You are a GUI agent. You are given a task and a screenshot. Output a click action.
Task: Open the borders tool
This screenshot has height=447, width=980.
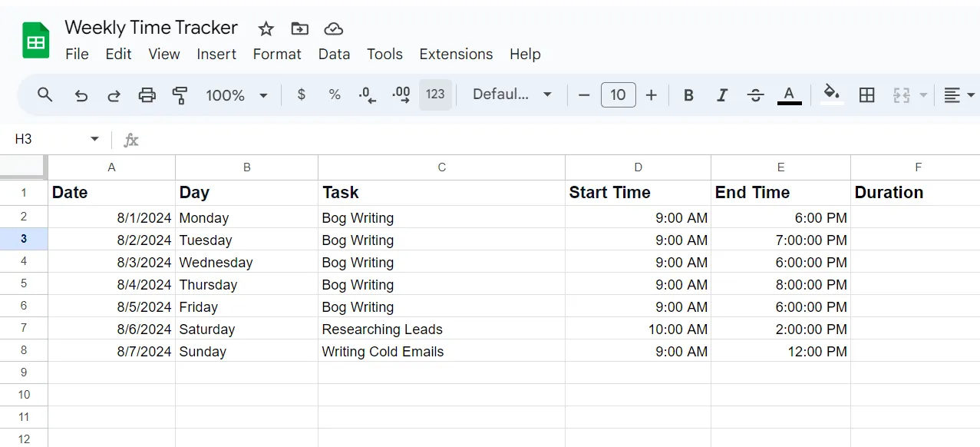(x=866, y=95)
